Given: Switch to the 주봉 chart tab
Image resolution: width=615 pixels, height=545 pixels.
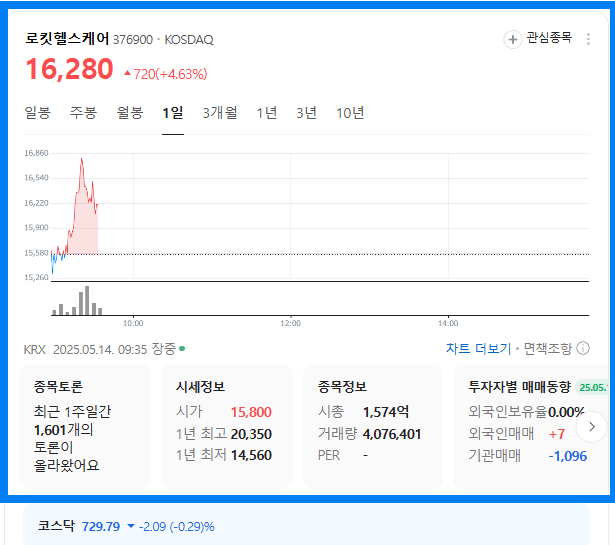Looking at the screenshot, I should tap(83, 113).
